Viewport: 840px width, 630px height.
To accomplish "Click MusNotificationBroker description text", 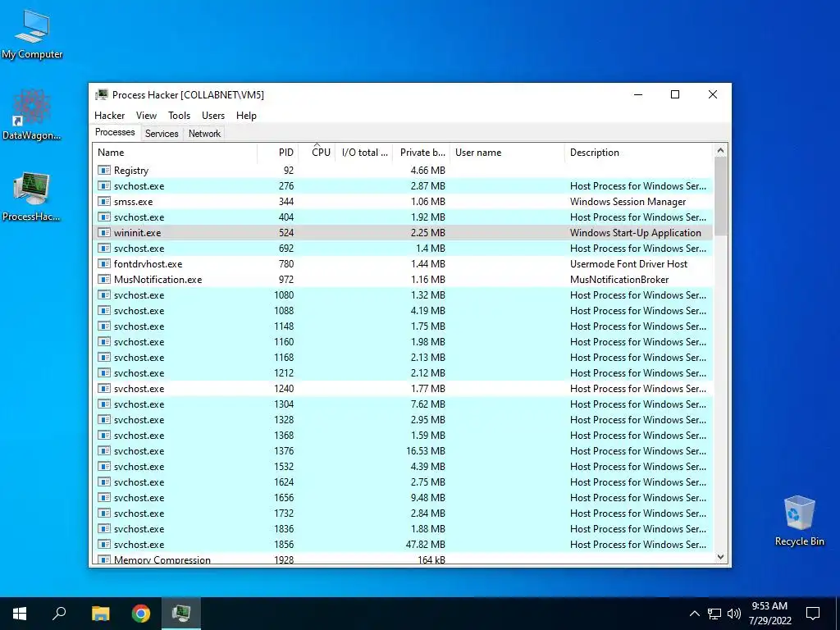I will (x=619, y=279).
